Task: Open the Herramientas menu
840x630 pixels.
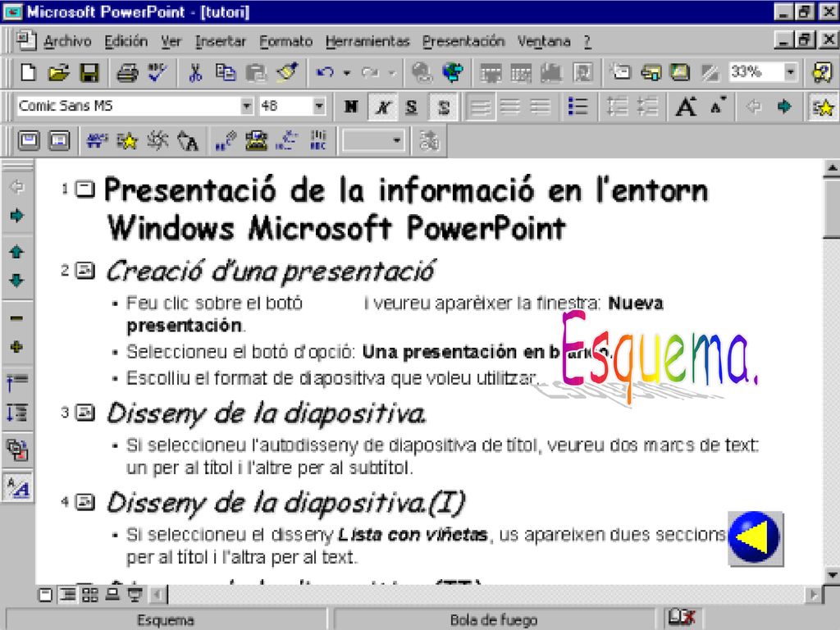Action: 367,41
